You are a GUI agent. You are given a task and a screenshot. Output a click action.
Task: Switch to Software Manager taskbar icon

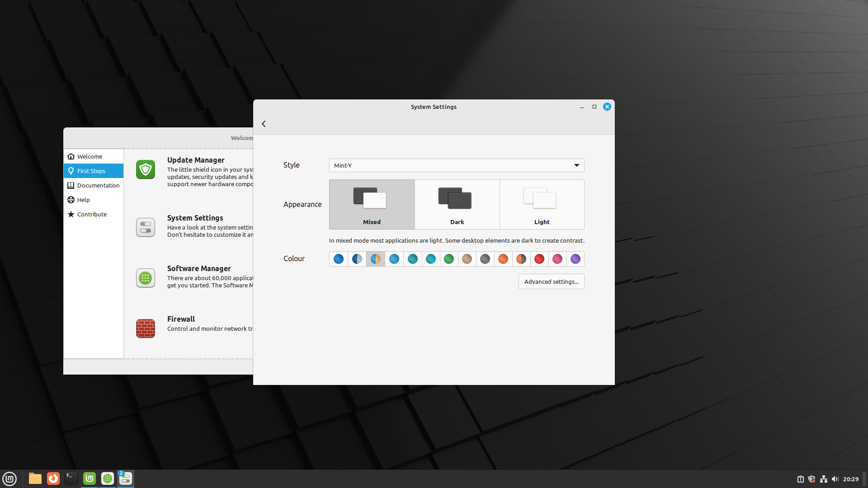108,479
